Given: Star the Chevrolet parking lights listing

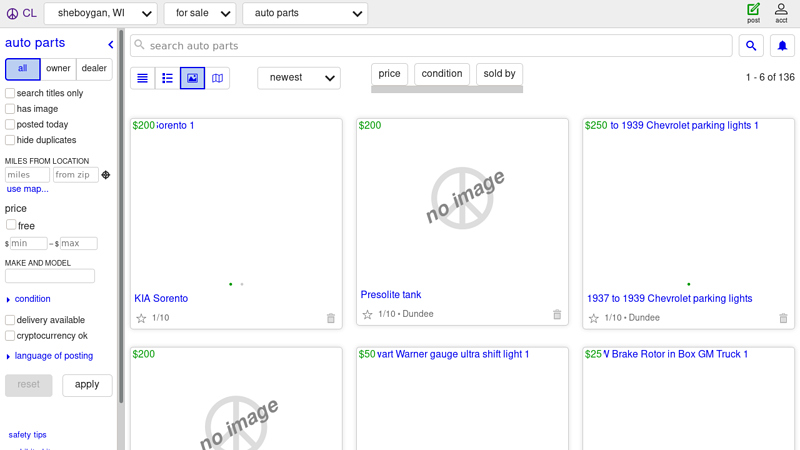Looking at the screenshot, I should (593, 318).
